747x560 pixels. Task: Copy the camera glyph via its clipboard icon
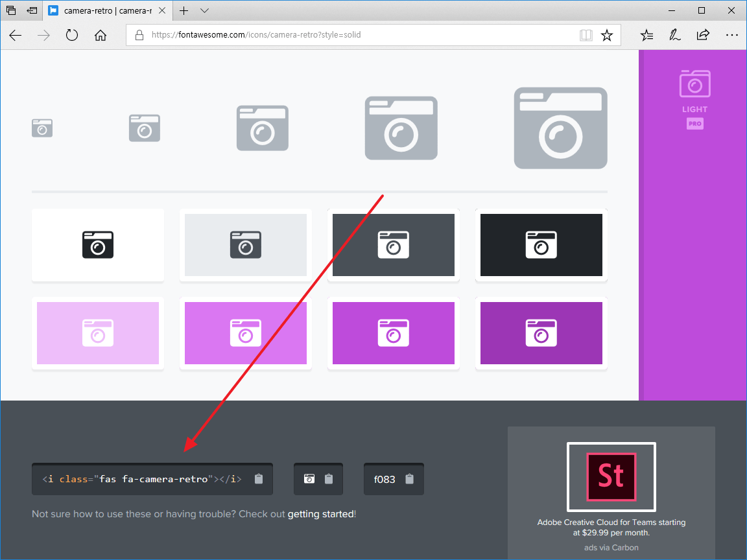pos(329,480)
